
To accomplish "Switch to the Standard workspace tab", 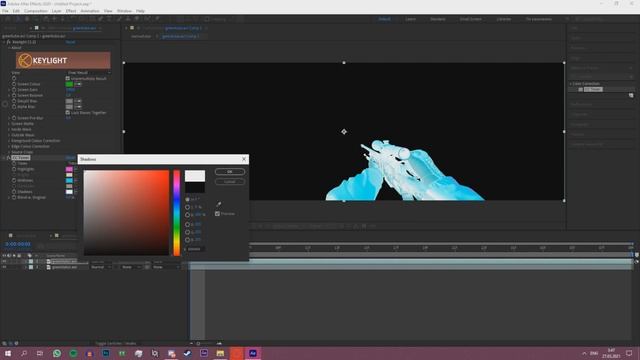I will pyautogui.click(x=438, y=19).
